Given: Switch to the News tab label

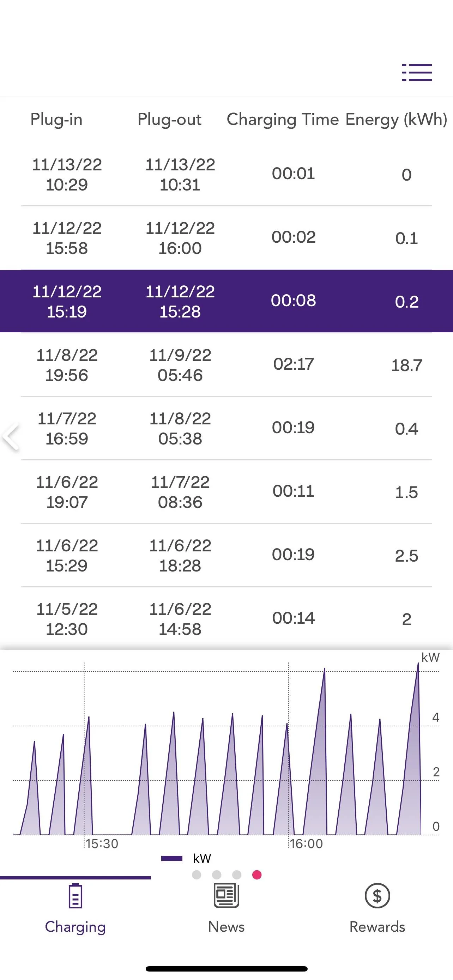Looking at the screenshot, I should (226, 927).
